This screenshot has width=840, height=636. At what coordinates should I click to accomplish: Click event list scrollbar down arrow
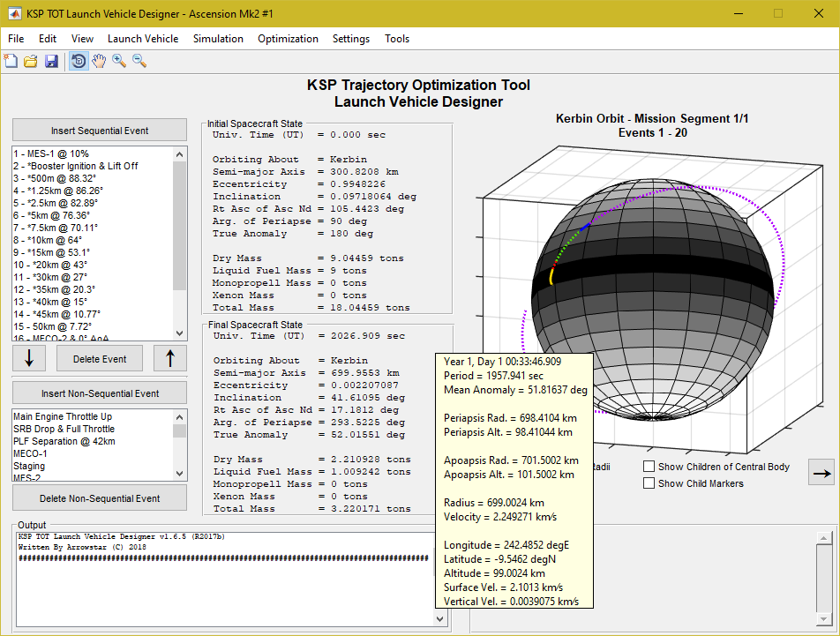click(x=179, y=333)
